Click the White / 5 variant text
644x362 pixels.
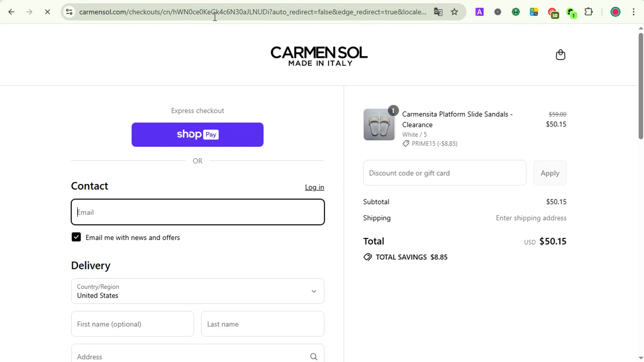point(415,134)
